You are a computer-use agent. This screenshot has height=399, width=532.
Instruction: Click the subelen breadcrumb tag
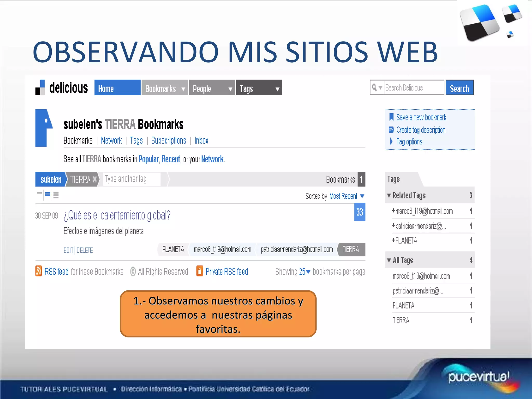[51, 179]
